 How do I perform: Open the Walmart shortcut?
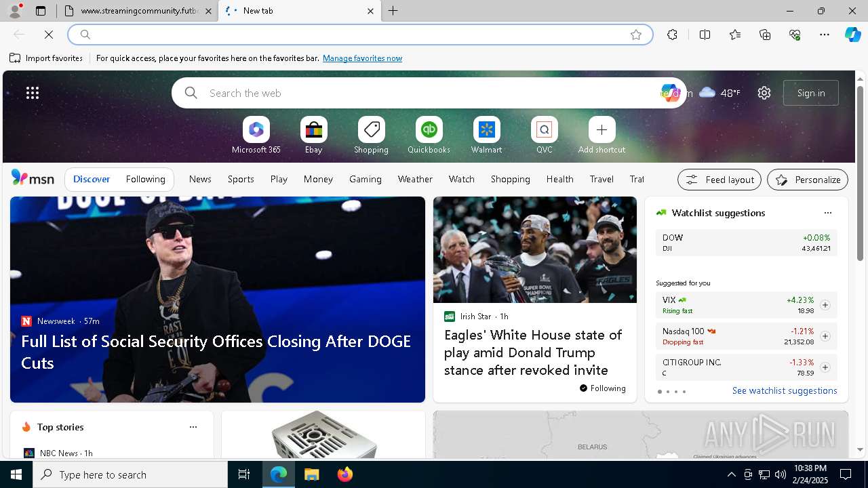486,135
